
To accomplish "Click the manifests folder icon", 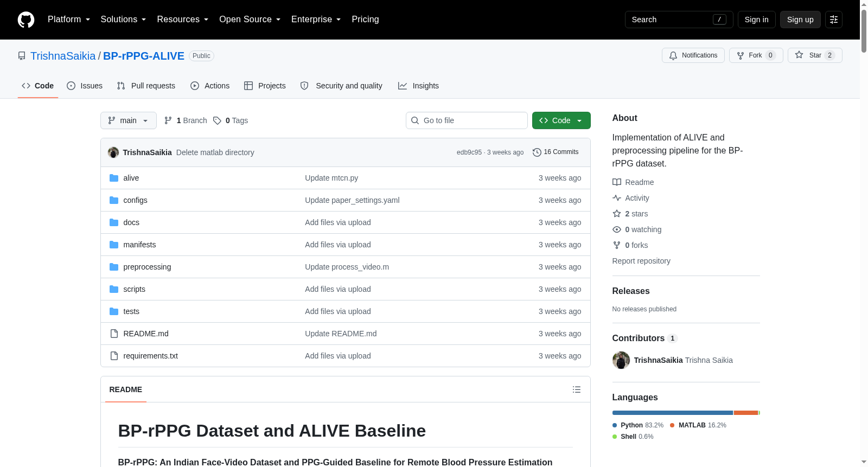I will pyautogui.click(x=114, y=245).
